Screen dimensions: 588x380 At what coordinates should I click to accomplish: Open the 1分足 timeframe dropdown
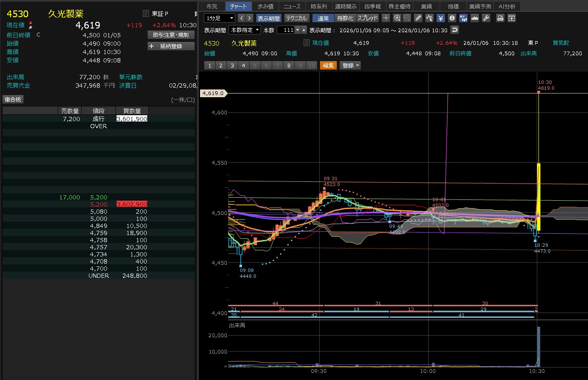point(219,18)
